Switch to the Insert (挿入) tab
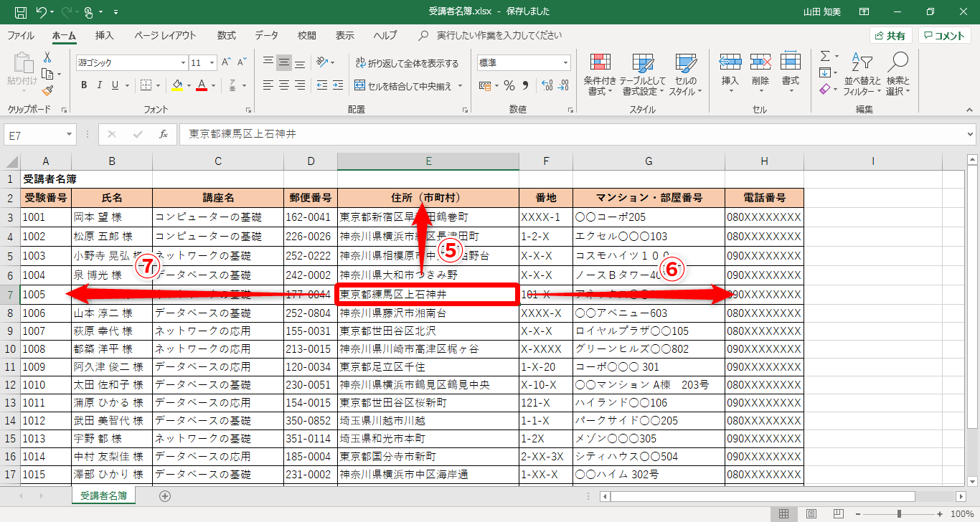 click(105, 35)
